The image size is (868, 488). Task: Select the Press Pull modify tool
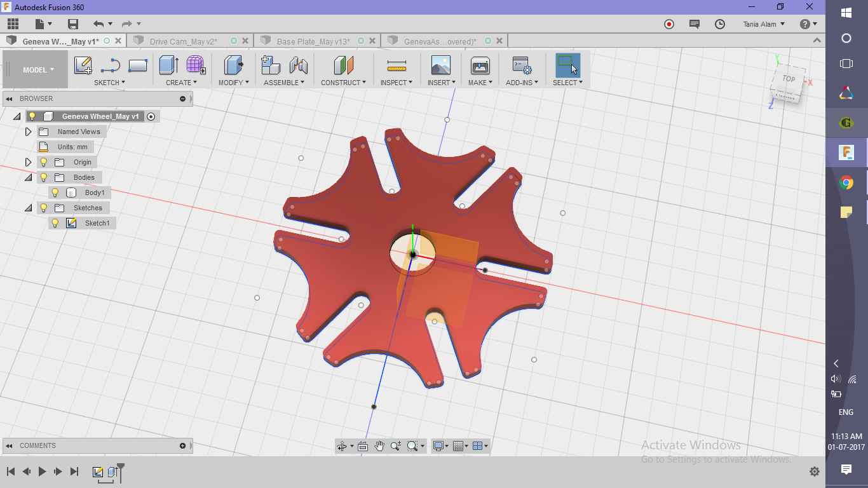click(234, 65)
